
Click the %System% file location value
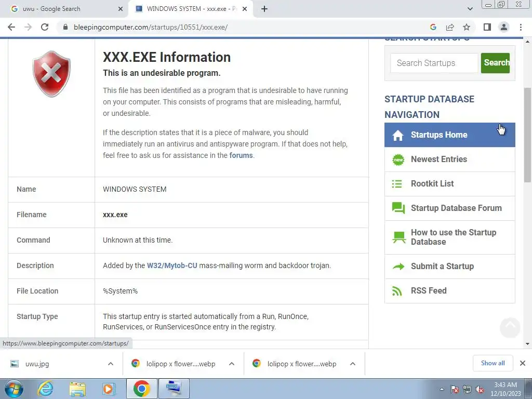tap(120, 291)
